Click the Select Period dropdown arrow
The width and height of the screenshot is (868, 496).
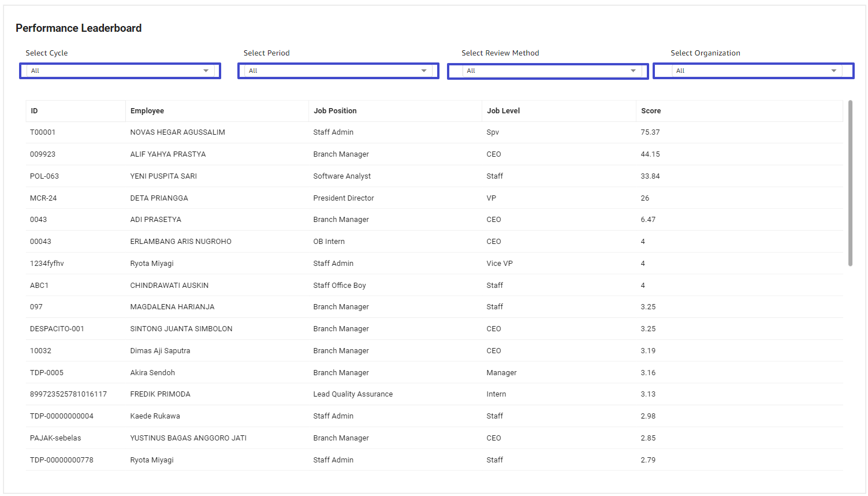click(x=424, y=71)
